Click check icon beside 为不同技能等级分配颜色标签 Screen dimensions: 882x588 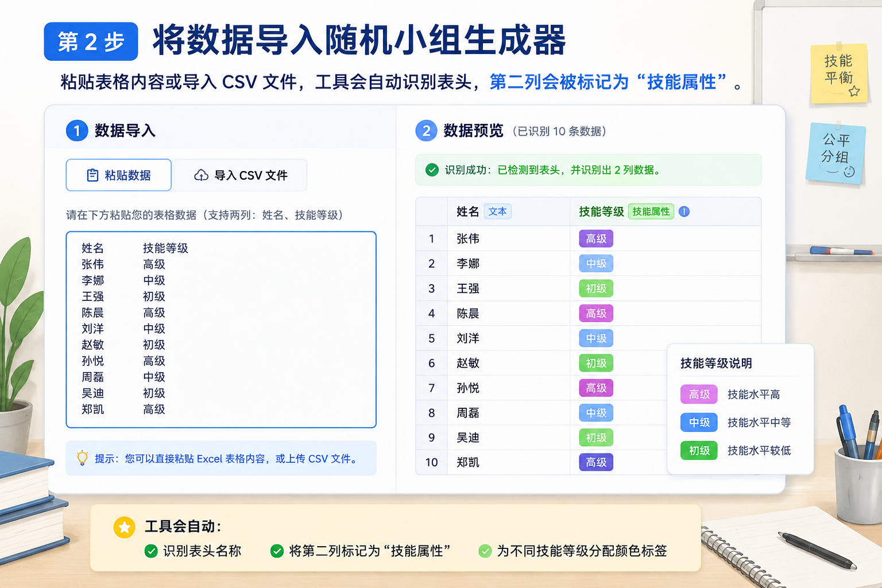(485, 551)
